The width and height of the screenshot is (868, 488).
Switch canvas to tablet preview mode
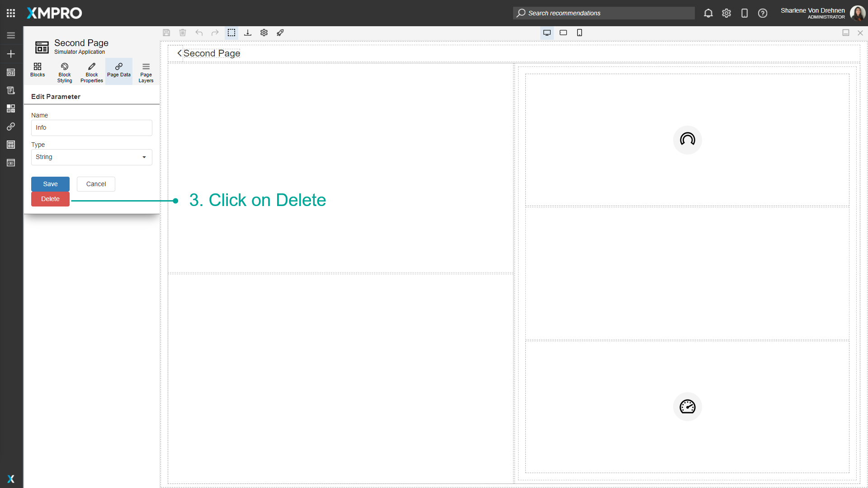point(563,33)
